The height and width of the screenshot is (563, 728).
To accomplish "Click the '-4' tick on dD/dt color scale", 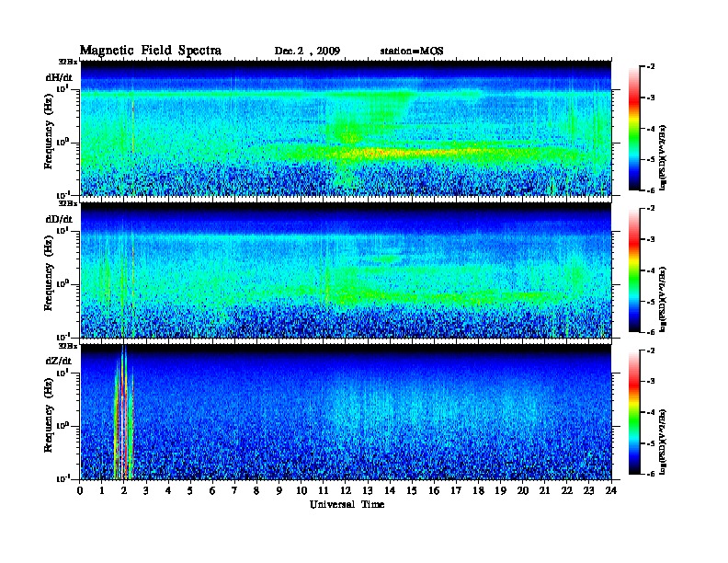I will 650,270.
